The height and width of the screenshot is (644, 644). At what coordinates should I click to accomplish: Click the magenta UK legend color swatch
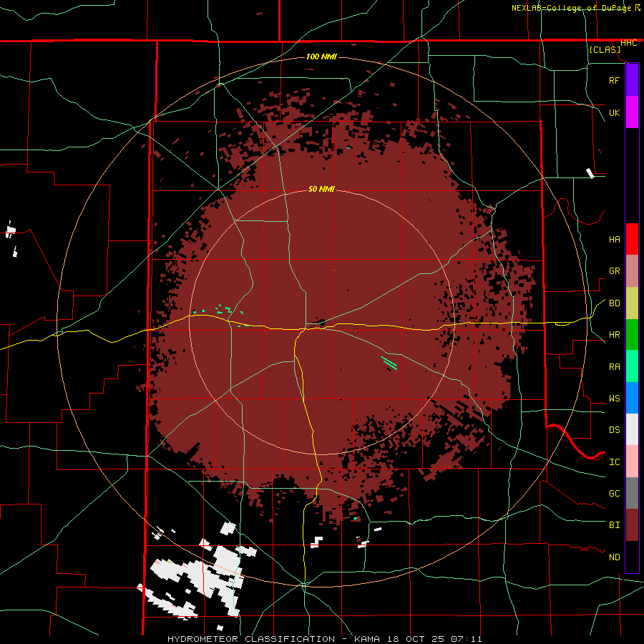pyautogui.click(x=632, y=112)
